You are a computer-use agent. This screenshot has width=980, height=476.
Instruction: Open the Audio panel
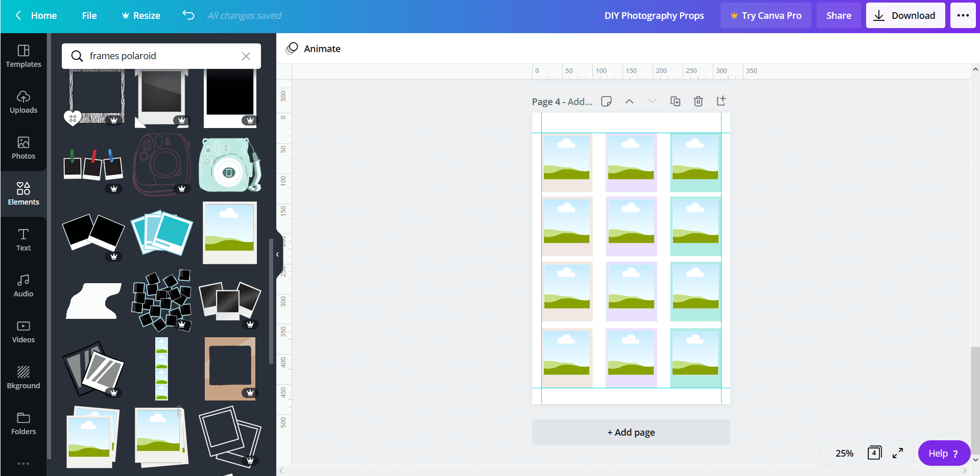pyautogui.click(x=23, y=285)
